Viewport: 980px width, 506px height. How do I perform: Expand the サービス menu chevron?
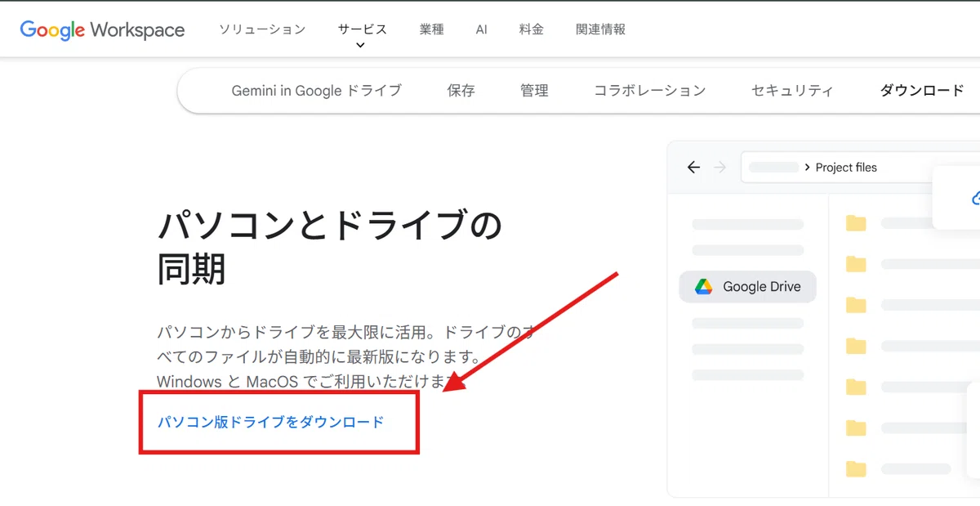tap(361, 45)
